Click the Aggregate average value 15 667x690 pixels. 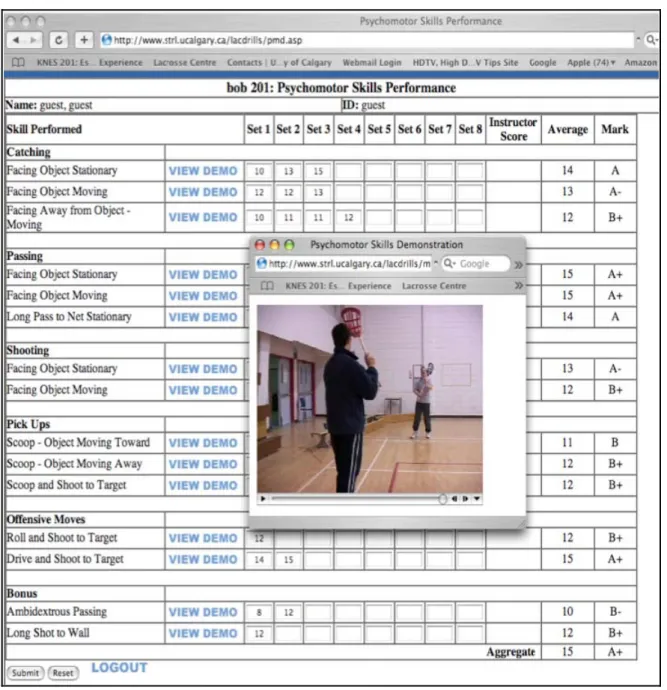point(567,651)
